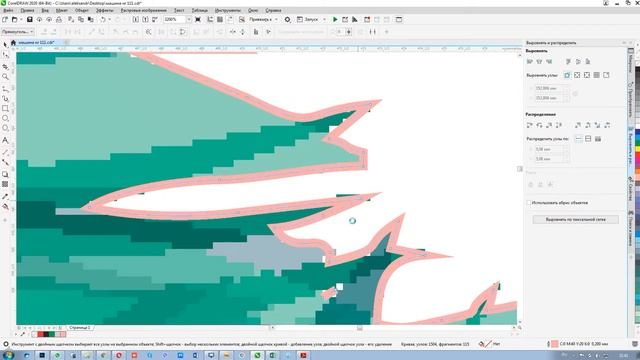The height and width of the screenshot is (360, 640).
Task: Click the Print icon in the toolbar
Action: point(59,19)
